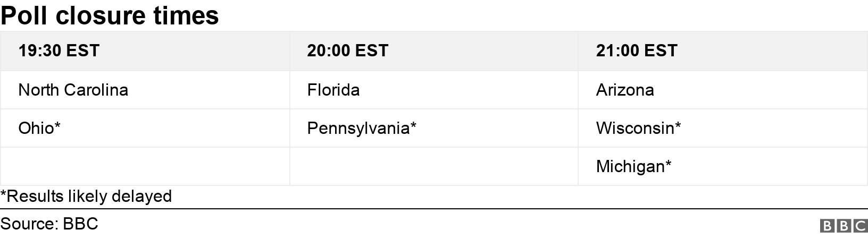Select the Michigan cell

(633, 166)
